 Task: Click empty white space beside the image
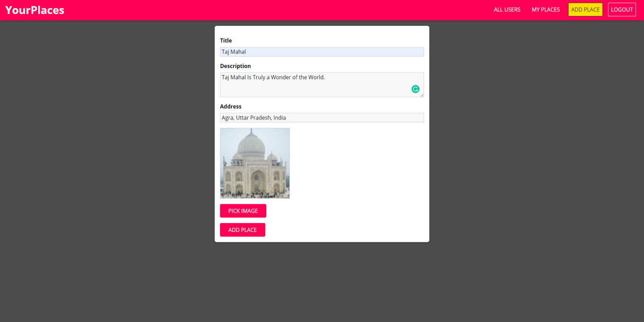click(356, 164)
